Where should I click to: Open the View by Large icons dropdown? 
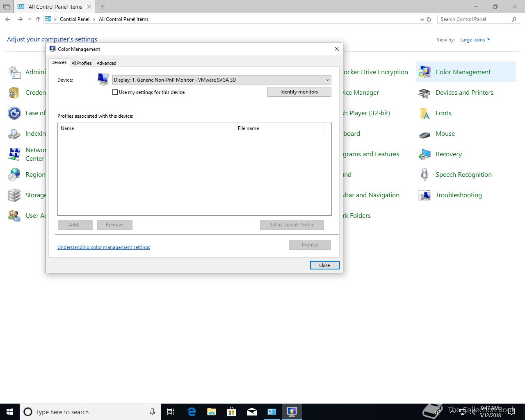[475, 40]
